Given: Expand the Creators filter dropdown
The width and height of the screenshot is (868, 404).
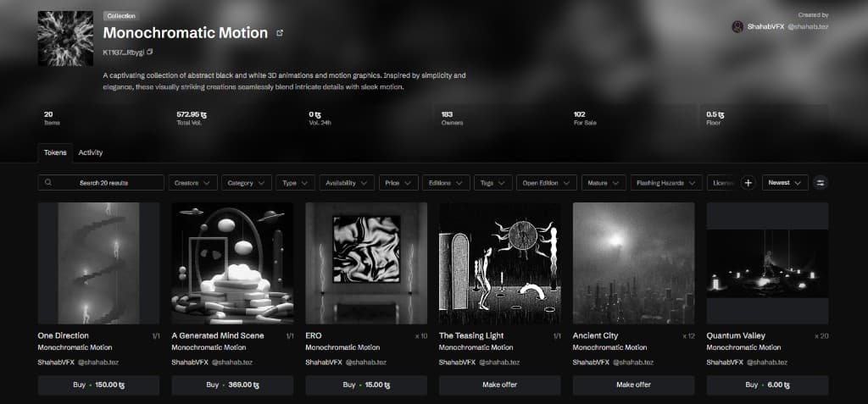Looking at the screenshot, I should point(192,183).
